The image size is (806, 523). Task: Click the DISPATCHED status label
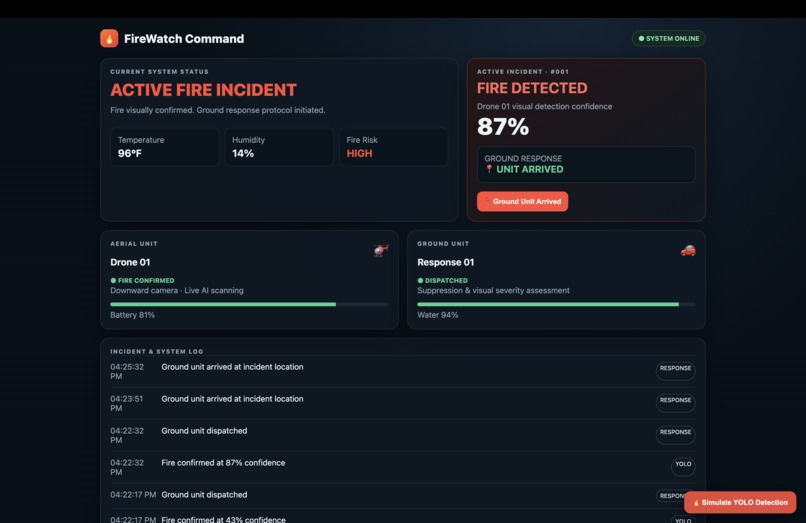coord(446,281)
